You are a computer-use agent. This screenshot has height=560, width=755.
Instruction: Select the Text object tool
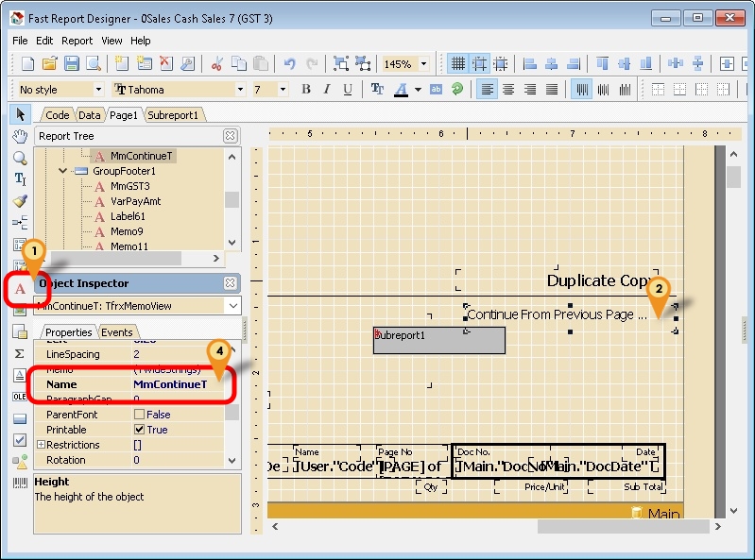19,287
